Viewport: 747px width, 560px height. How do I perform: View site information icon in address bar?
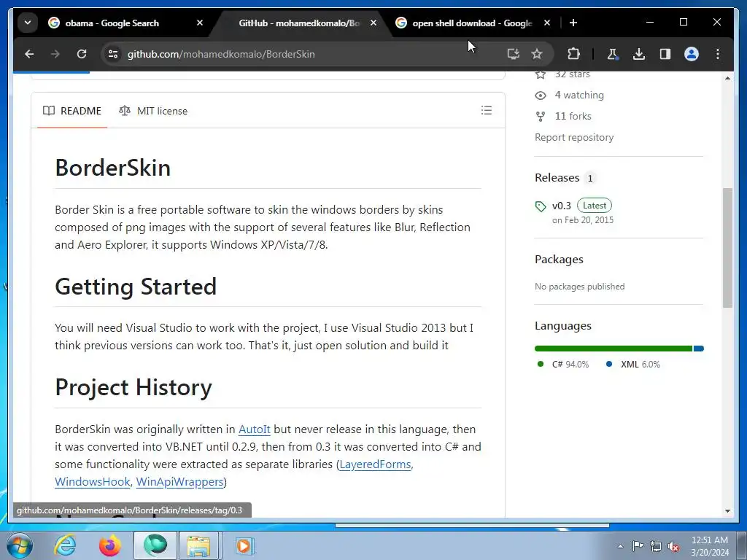click(x=113, y=54)
